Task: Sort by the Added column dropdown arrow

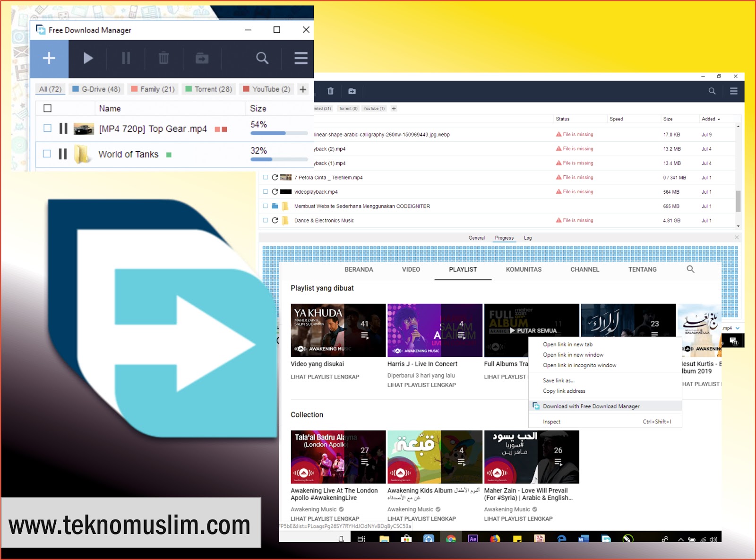Action: (719, 119)
